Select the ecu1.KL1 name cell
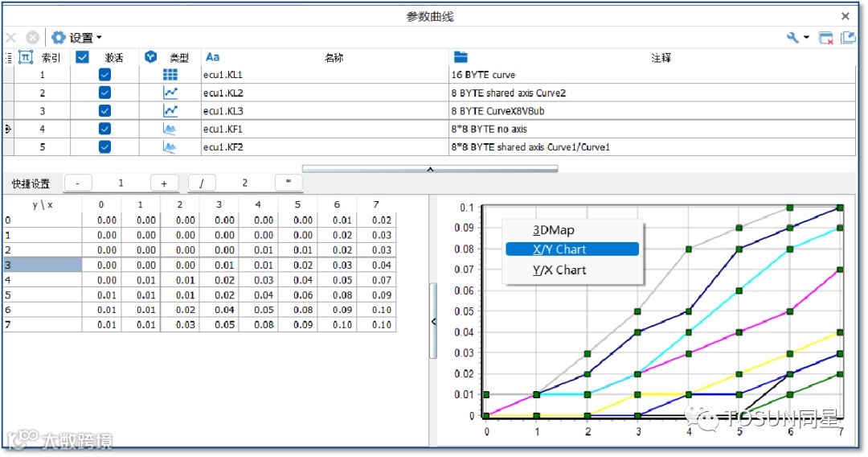Screen dimensions: 868x457 click(325, 74)
